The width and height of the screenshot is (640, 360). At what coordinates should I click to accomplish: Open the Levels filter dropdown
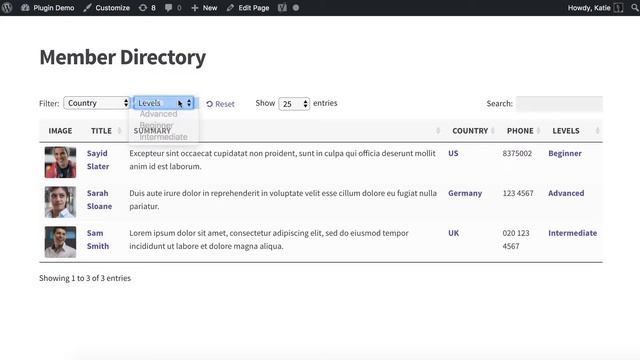coord(164,103)
